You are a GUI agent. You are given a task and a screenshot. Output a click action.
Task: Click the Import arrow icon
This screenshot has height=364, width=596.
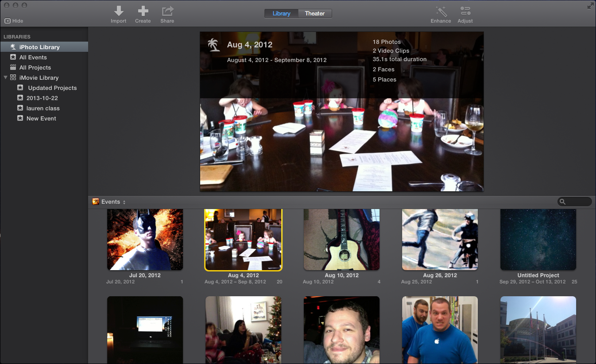coord(119,11)
